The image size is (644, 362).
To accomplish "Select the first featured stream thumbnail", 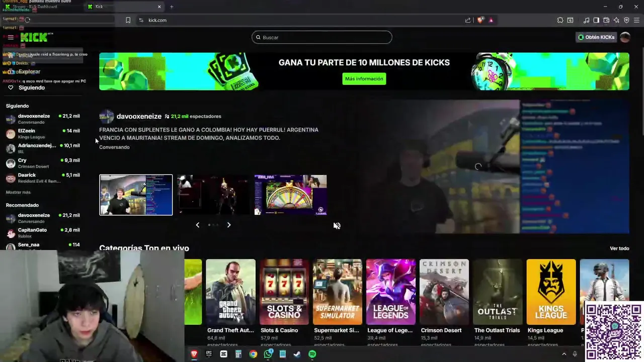I will pyautogui.click(x=136, y=195).
